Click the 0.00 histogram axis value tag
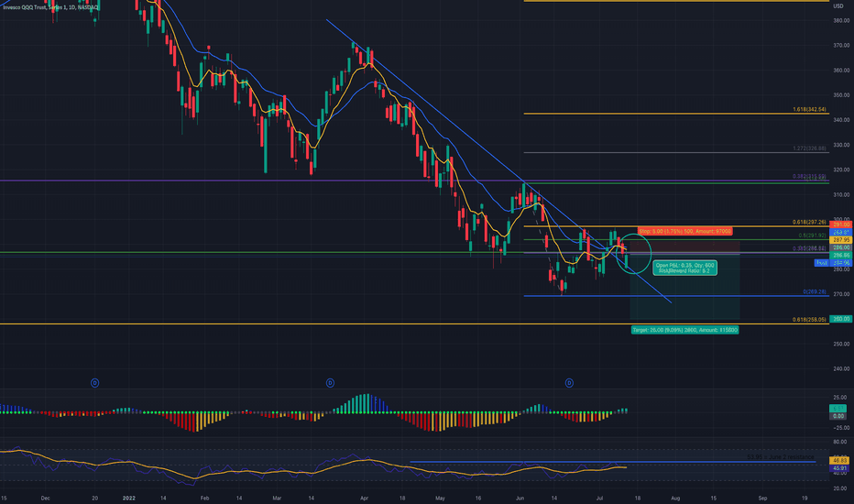 coord(838,416)
